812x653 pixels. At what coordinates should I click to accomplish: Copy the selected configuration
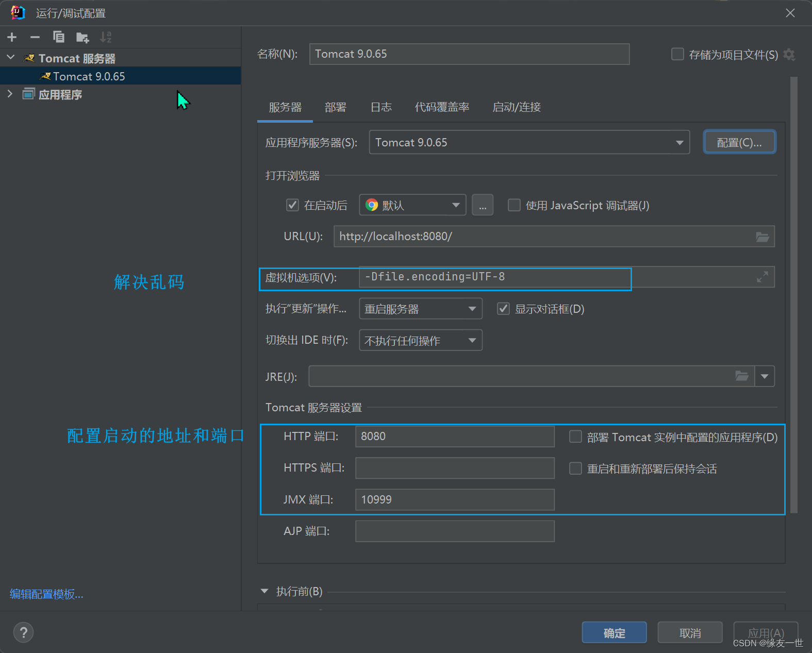[59, 37]
